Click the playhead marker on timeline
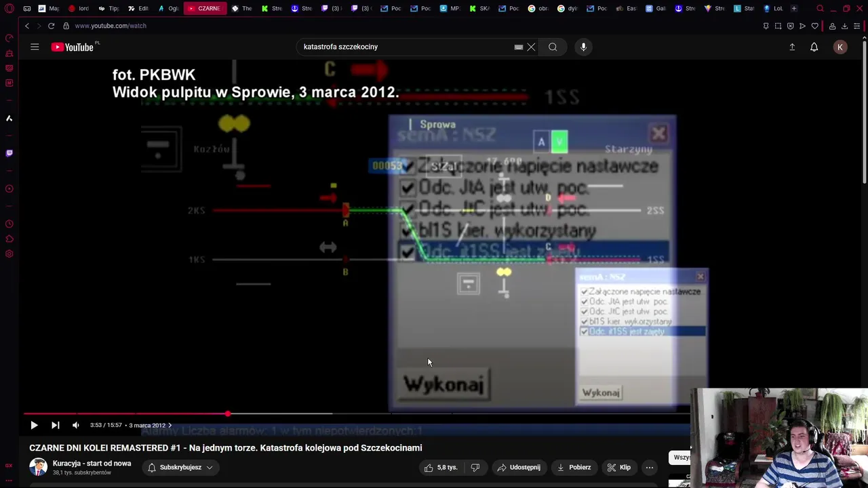The width and height of the screenshot is (868, 488). point(228,413)
